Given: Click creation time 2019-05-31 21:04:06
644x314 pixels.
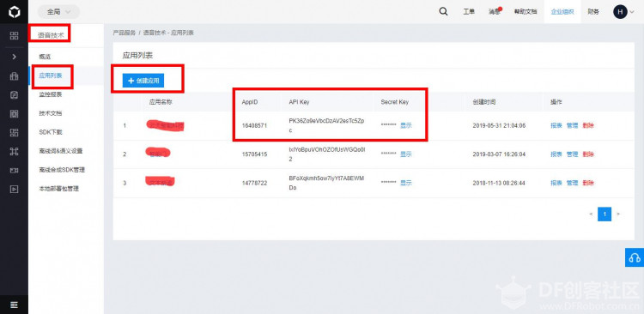Looking at the screenshot, I should (x=499, y=125).
